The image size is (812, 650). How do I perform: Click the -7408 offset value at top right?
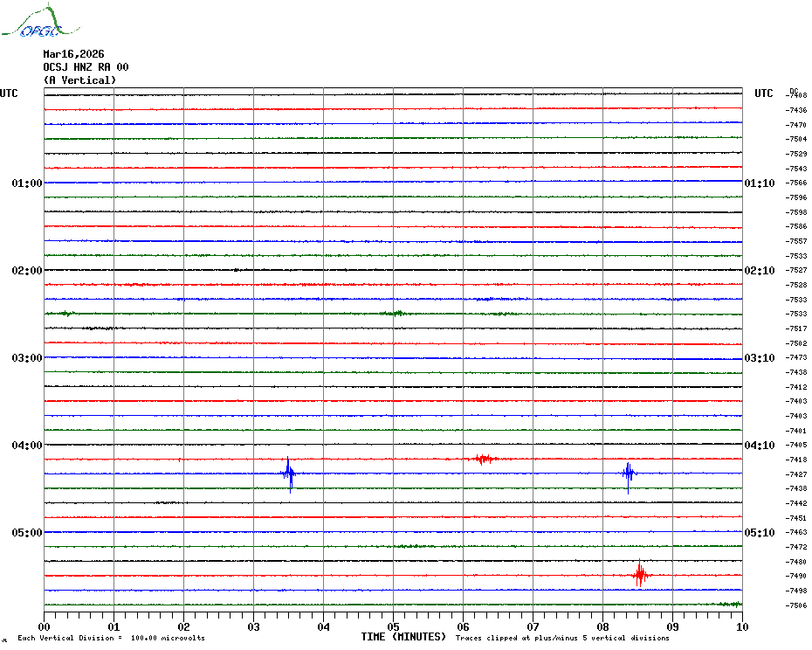tap(796, 95)
